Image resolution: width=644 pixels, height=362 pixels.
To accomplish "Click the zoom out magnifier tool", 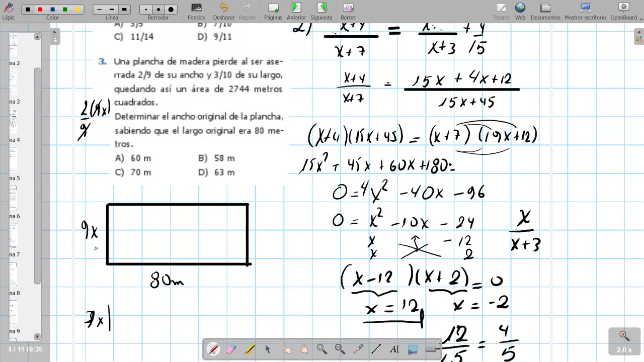I will tap(340, 349).
